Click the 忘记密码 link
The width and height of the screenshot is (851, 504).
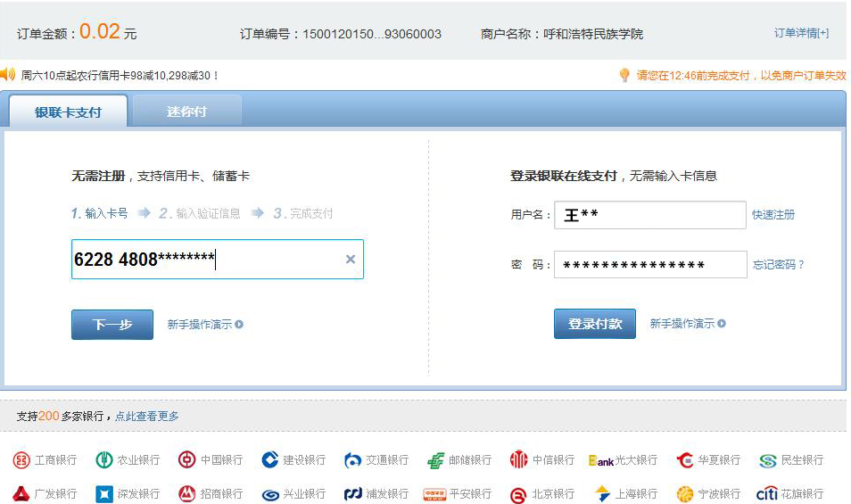(x=779, y=265)
